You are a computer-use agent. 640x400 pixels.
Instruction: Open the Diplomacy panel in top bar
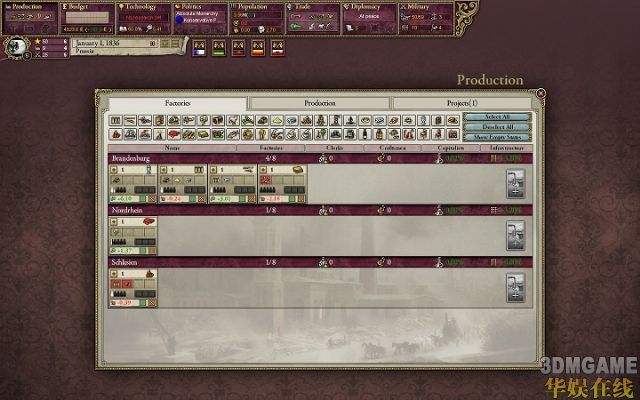[x=369, y=18]
